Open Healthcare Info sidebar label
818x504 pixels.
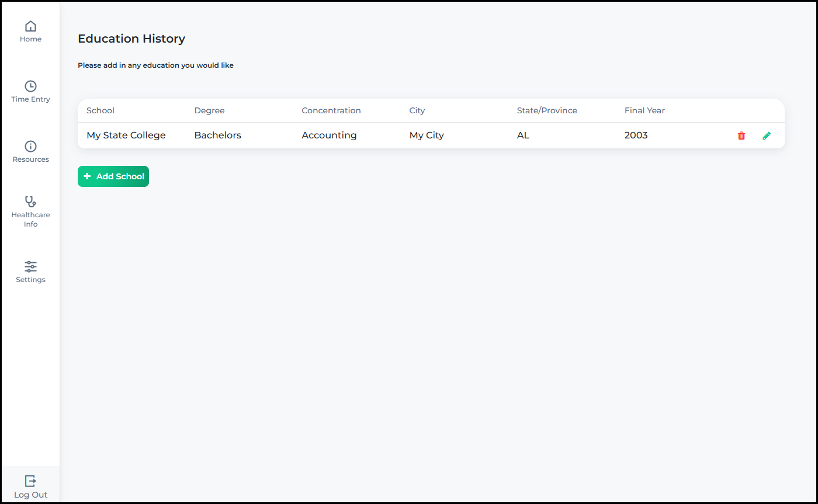(30, 220)
